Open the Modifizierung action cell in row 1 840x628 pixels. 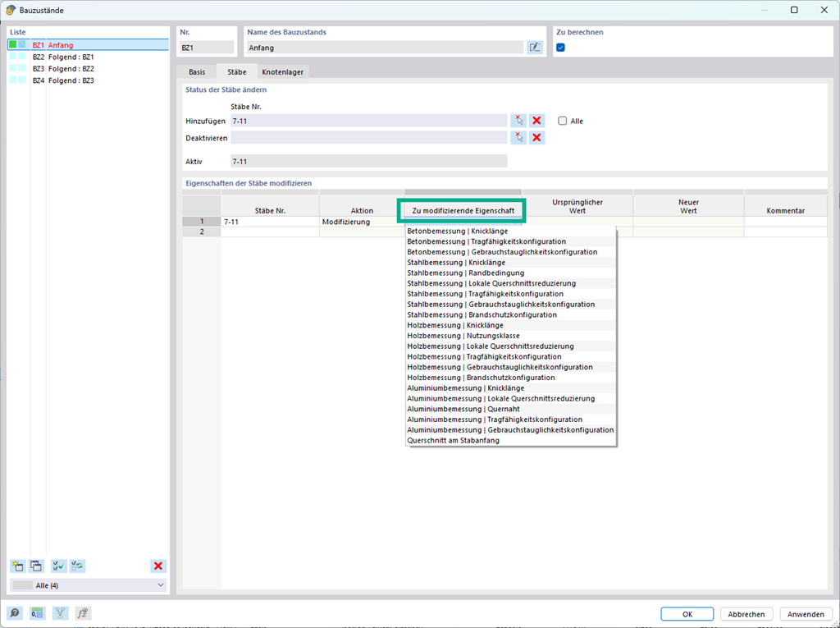click(x=362, y=222)
